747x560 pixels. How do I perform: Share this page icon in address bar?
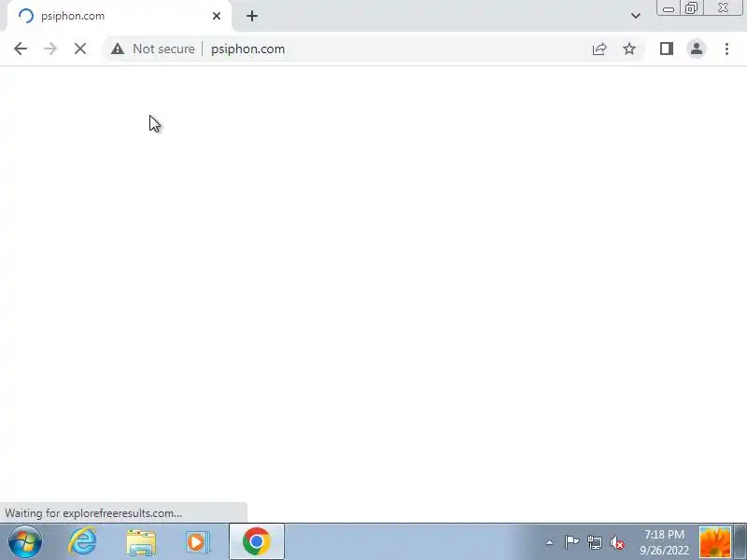click(x=599, y=49)
